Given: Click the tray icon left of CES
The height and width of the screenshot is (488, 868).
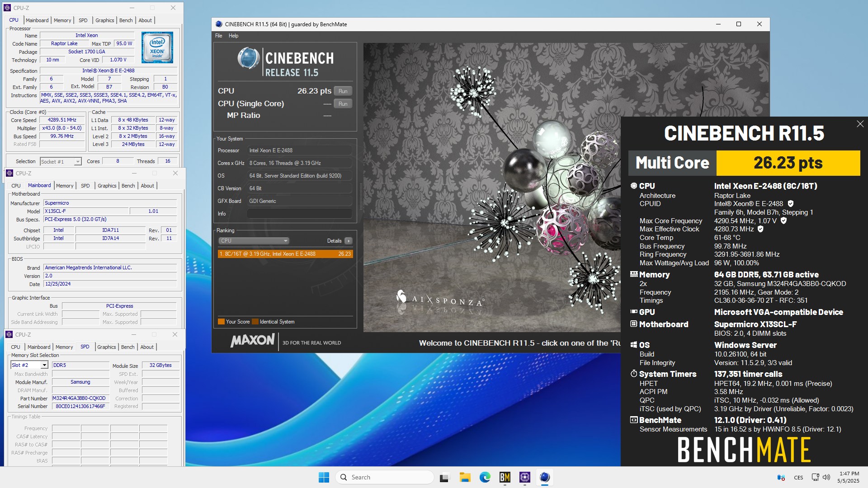Looking at the screenshot, I should [781, 477].
